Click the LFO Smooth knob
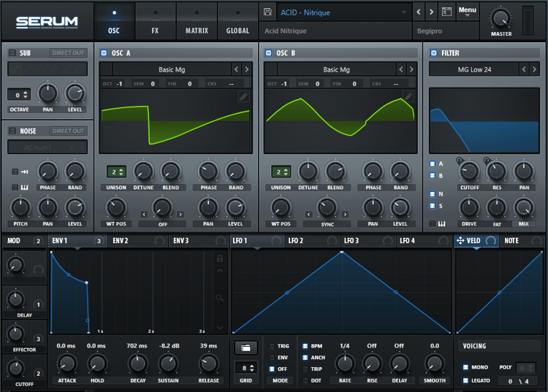The height and width of the screenshot is (392, 548). click(435, 364)
